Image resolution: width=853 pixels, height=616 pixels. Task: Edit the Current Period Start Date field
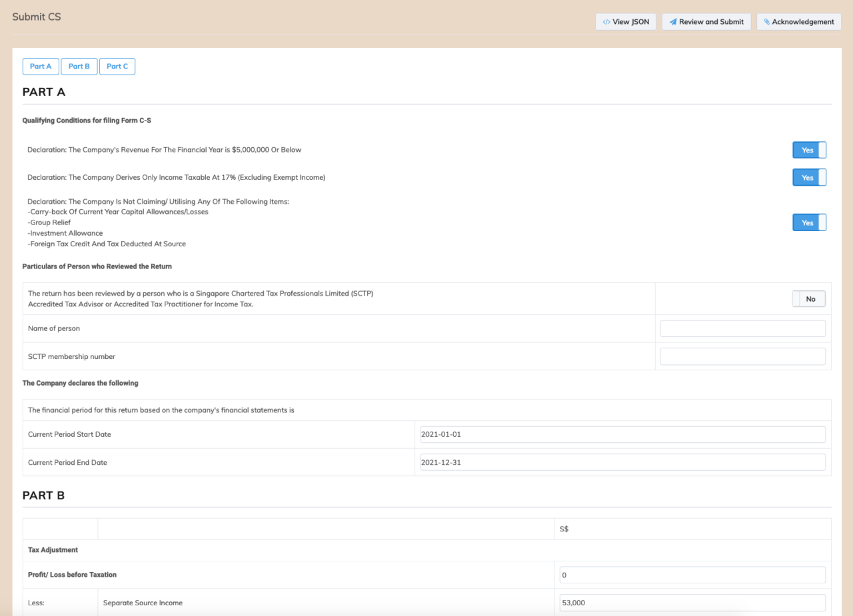coord(622,434)
